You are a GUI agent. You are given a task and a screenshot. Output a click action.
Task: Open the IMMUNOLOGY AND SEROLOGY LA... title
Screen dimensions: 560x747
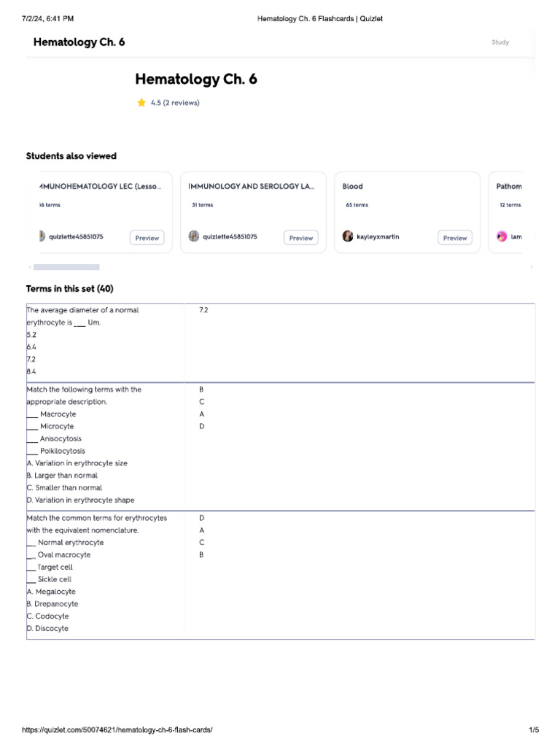coord(252,187)
